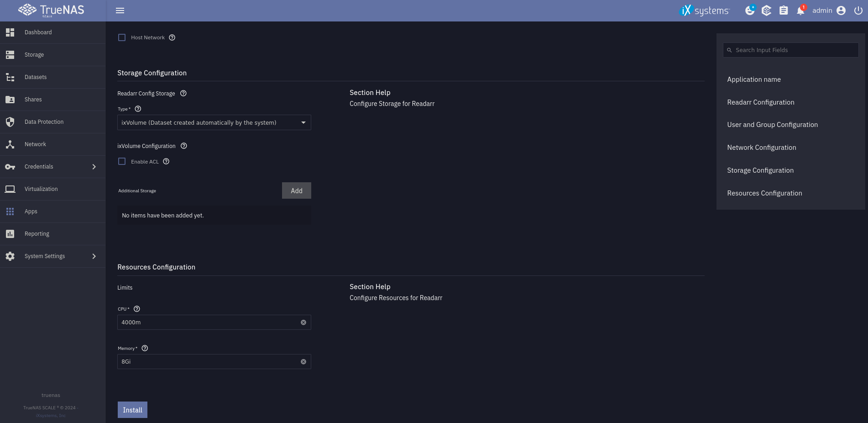
Task: Jump to Resources Configuration section
Action: point(764,193)
